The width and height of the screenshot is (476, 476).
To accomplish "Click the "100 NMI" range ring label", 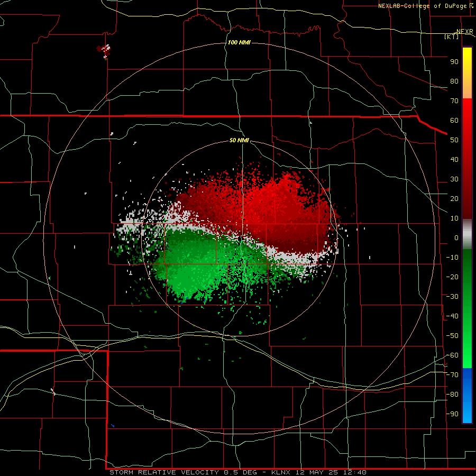I will tap(239, 42).
